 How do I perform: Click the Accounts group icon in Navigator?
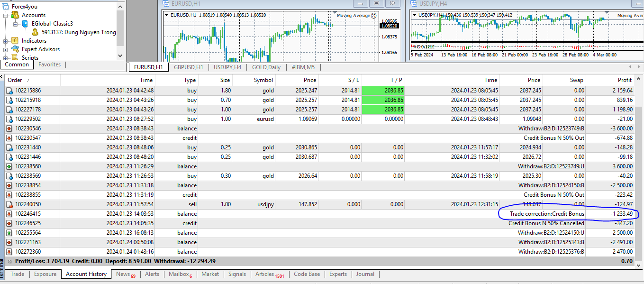[15, 15]
